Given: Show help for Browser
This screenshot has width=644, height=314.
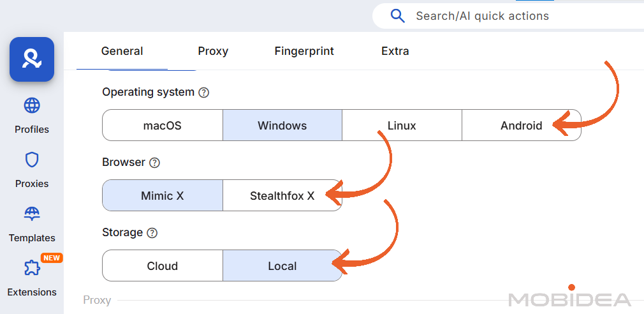Looking at the screenshot, I should [154, 163].
